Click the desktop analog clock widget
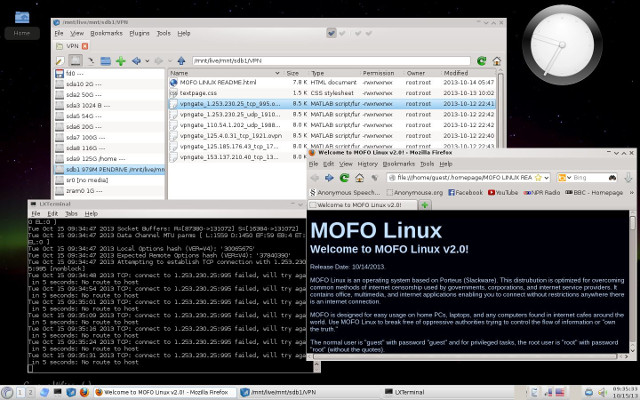640x400 pixels. 562,44
